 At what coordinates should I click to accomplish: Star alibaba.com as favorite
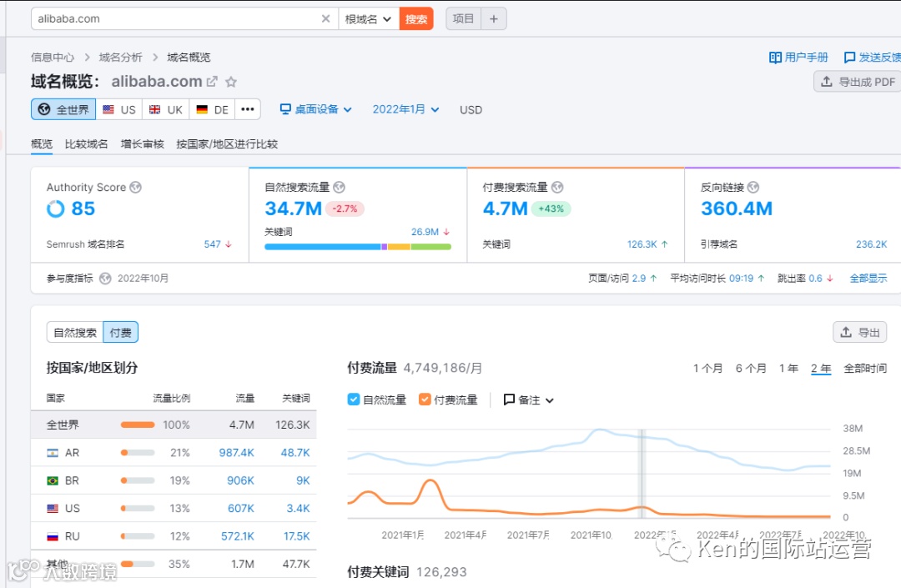pos(231,82)
